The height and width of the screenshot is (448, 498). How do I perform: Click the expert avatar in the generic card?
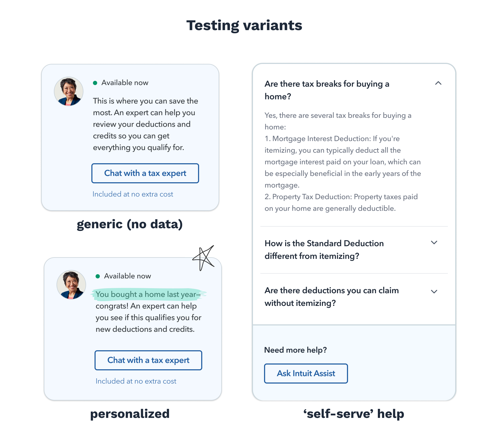point(69,91)
